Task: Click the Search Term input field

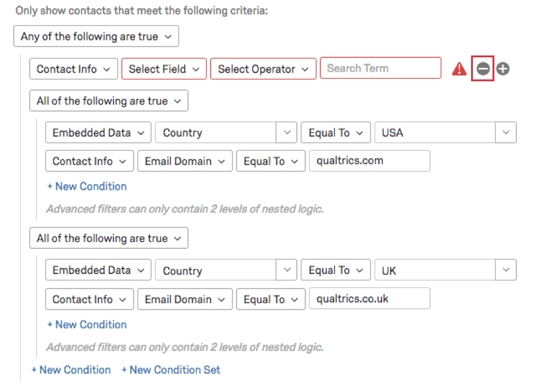Action: pyautogui.click(x=380, y=68)
